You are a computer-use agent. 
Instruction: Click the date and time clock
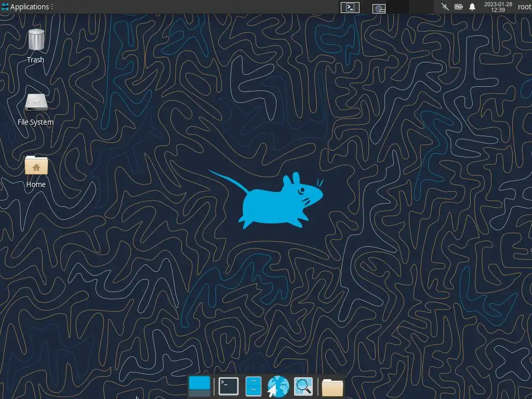(x=498, y=7)
